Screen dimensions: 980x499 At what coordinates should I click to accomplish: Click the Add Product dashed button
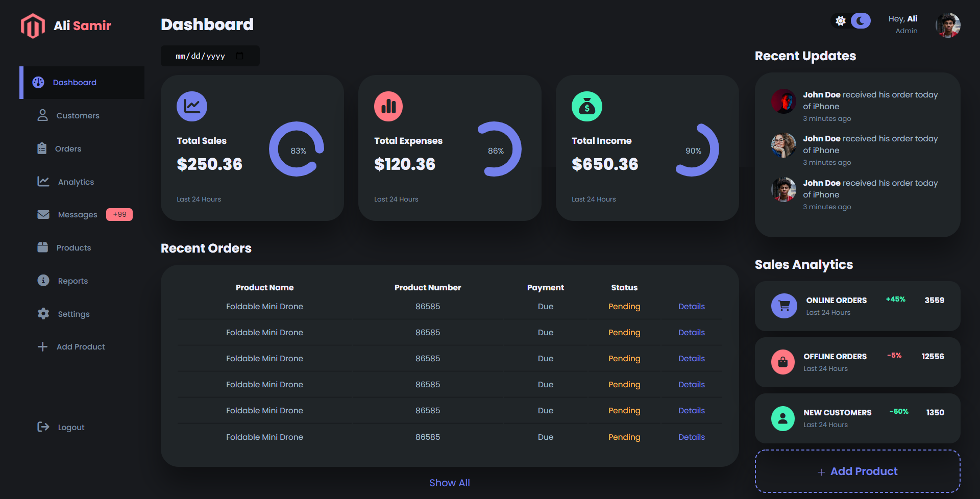click(856, 470)
